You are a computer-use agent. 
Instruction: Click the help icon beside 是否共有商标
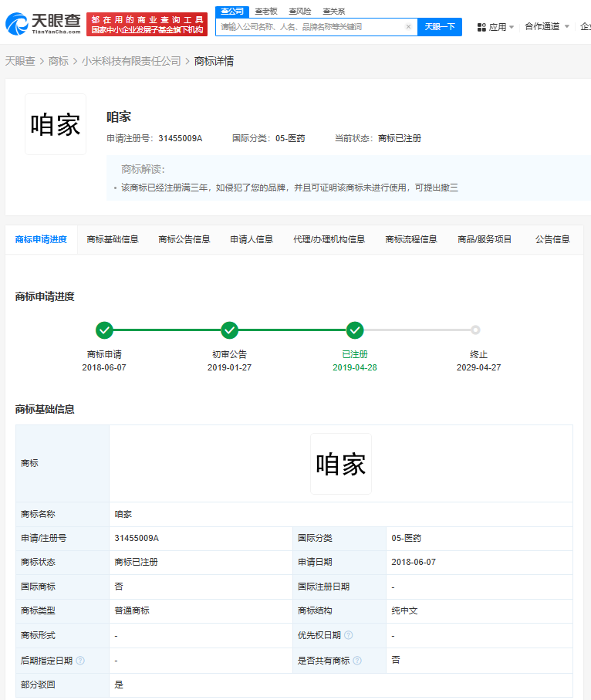point(357,661)
